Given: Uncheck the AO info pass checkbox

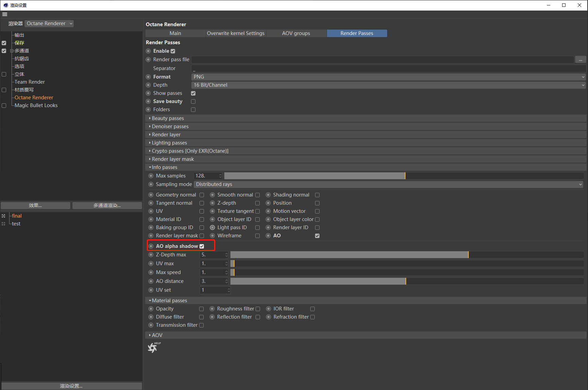Looking at the screenshot, I should point(317,236).
